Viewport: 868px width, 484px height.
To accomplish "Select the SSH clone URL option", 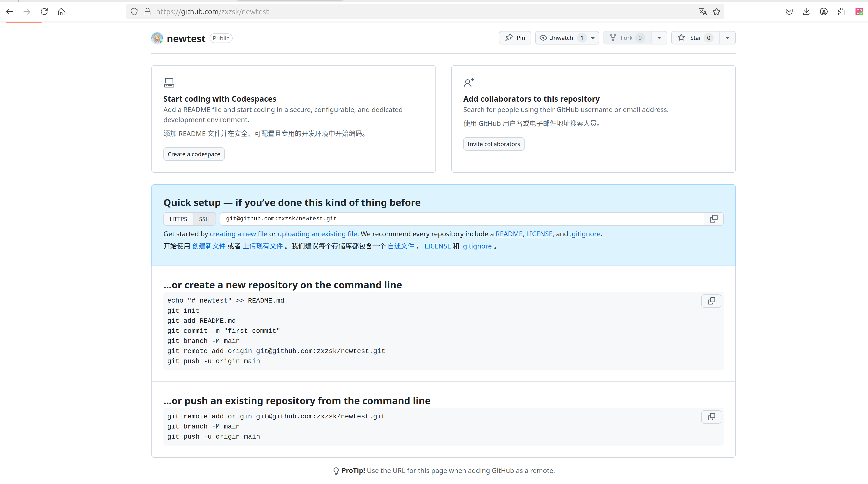I will [204, 219].
